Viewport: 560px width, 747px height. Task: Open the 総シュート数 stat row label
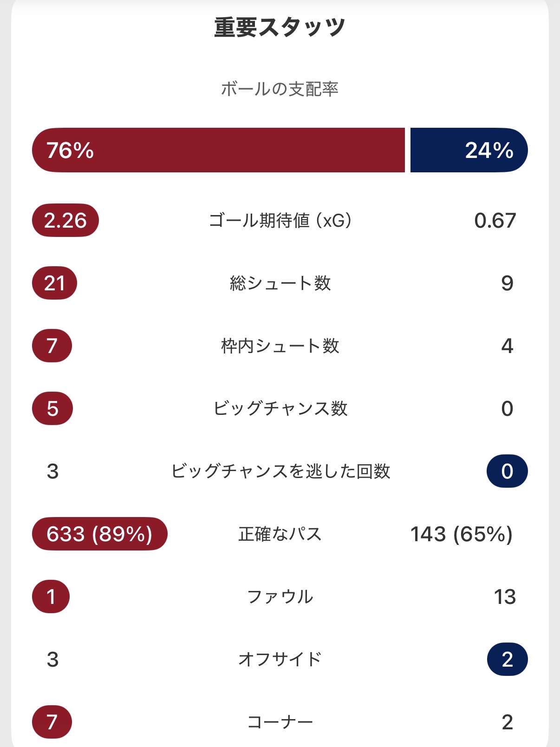(280, 283)
